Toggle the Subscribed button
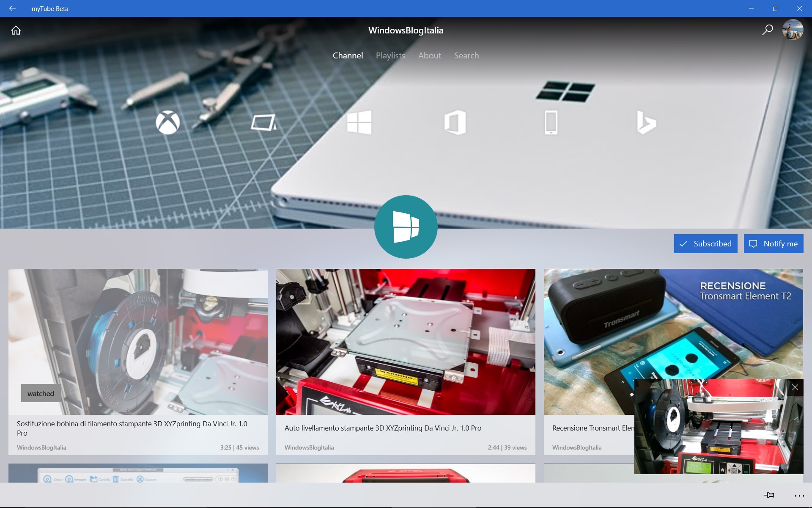Image resolution: width=812 pixels, height=508 pixels. [705, 244]
